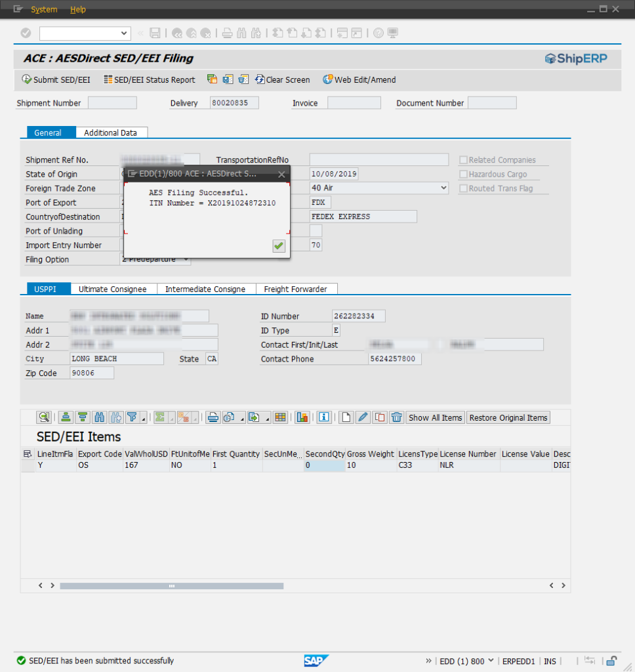Edit items using the pencil icon
The height and width of the screenshot is (672, 635).
point(363,417)
